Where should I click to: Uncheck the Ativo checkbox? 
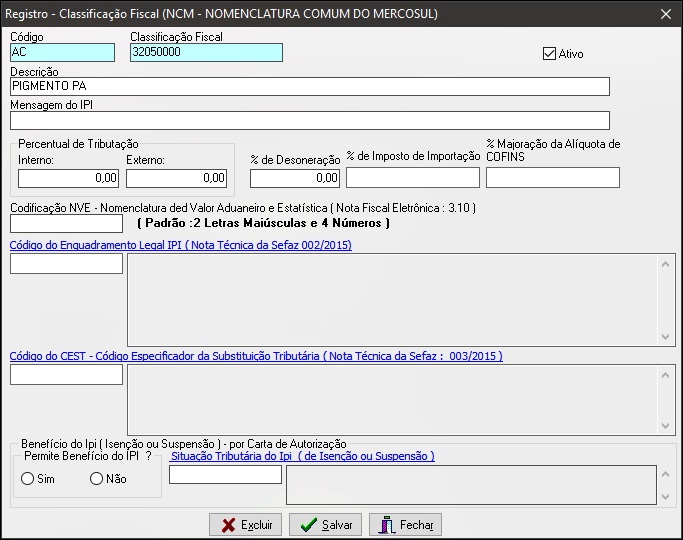click(x=549, y=54)
